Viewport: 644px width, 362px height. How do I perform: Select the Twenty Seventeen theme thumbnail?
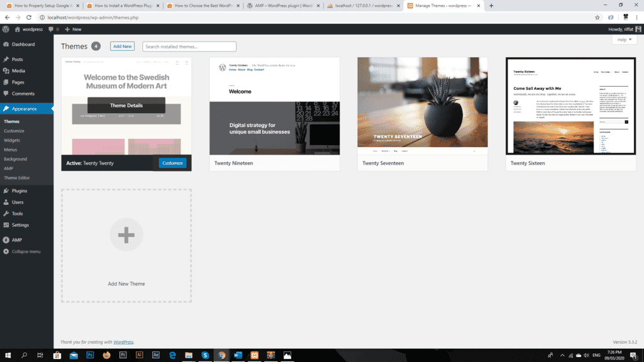click(x=422, y=106)
